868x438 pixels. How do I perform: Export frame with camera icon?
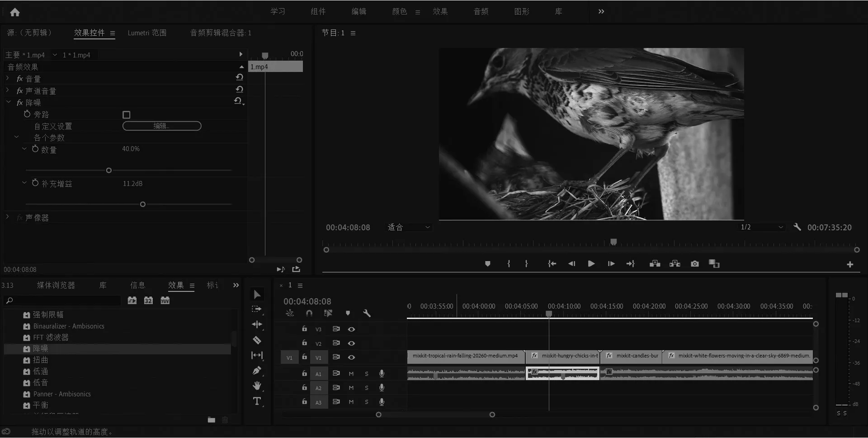(695, 264)
